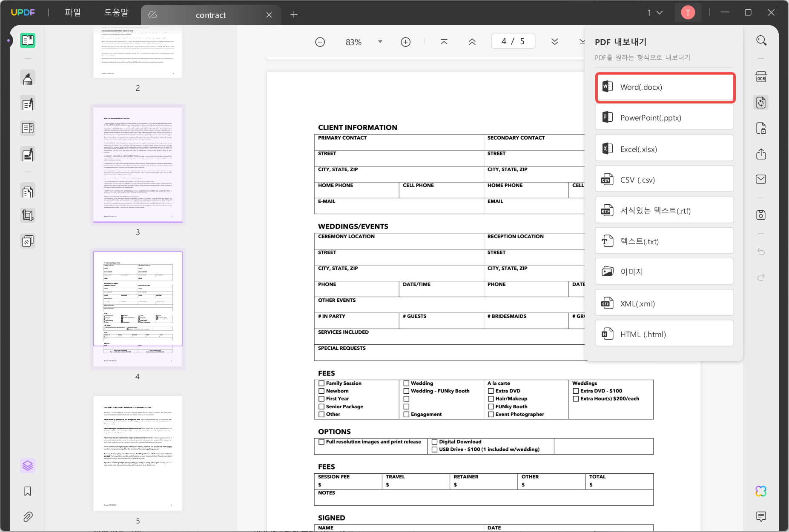Image resolution: width=789 pixels, height=532 pixels.
Task: Click the Share upload icon
Action: [761, 154]
